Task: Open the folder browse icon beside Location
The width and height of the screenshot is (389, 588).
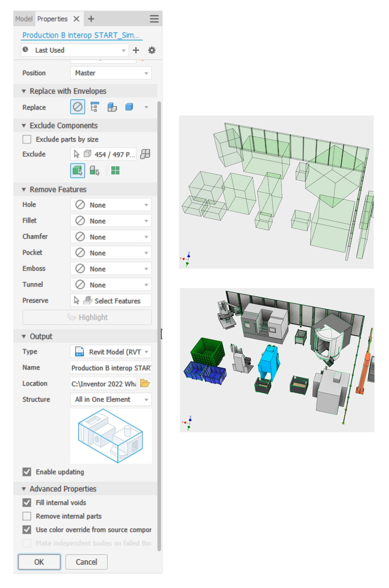Action: tap(145, 383)
